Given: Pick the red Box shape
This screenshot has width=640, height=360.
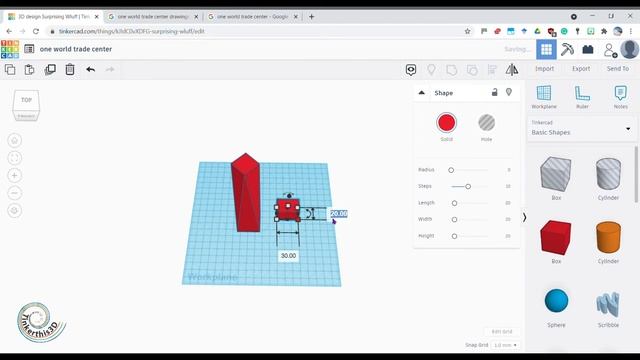Looking at the screenshot, I should point(556,238).
